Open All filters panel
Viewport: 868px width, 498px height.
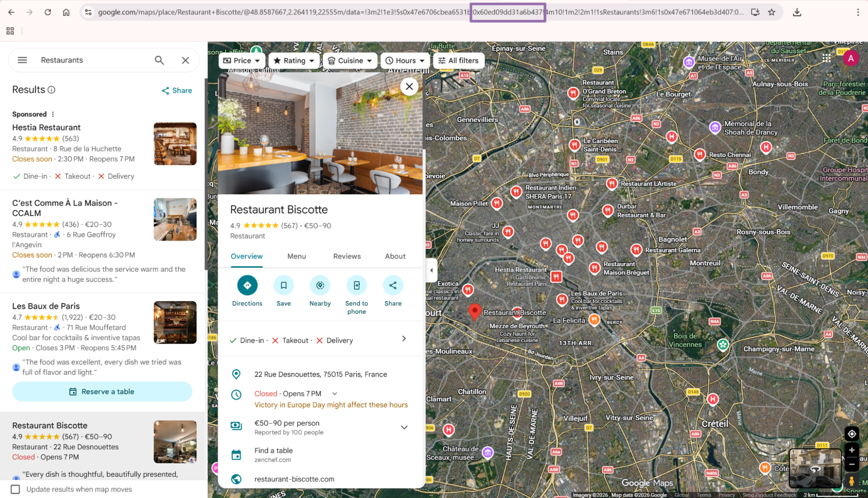click(x=459, y=60)
